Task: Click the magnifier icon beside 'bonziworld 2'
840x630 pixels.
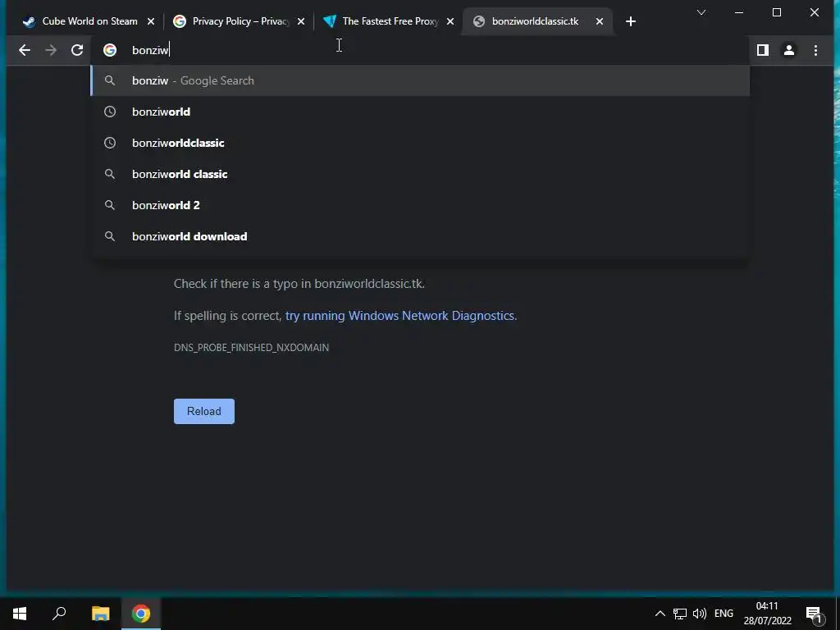Action: [110, 204]
